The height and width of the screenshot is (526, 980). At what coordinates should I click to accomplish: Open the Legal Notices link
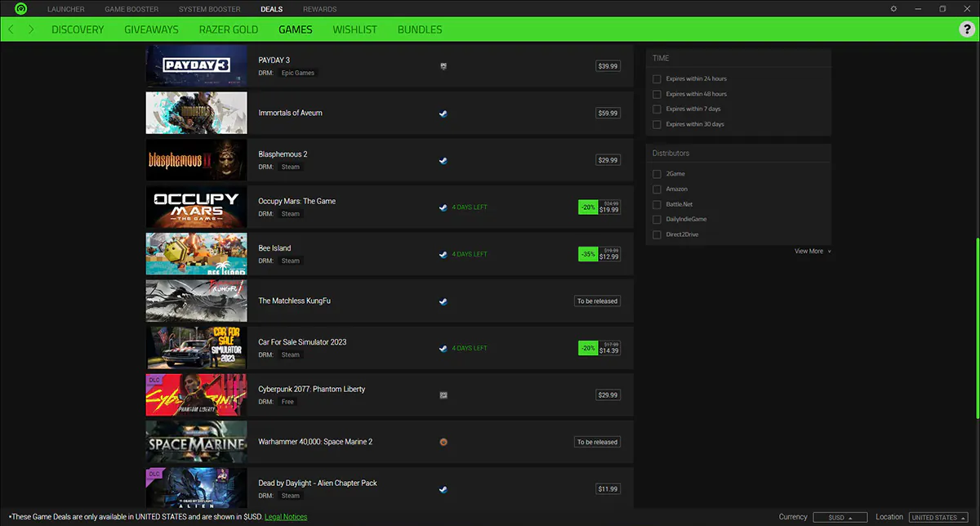(286, 517)
